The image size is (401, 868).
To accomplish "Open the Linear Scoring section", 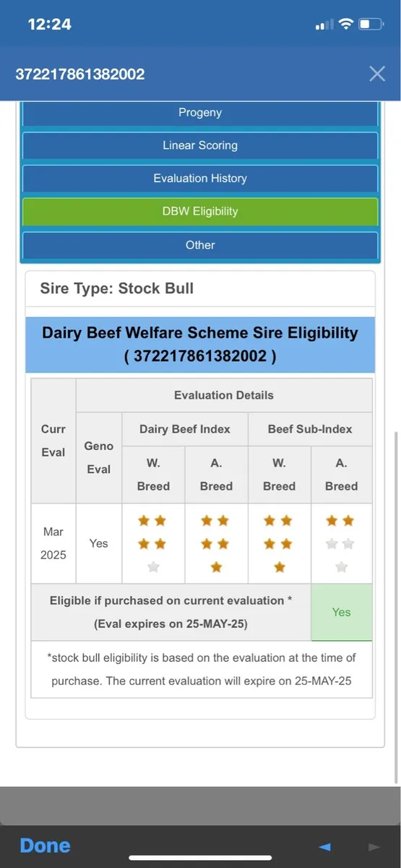I will click(x=200, y=145).
